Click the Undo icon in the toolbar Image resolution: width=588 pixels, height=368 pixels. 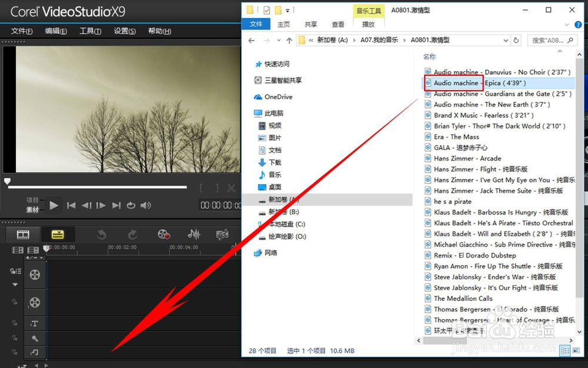click(101, 235)
